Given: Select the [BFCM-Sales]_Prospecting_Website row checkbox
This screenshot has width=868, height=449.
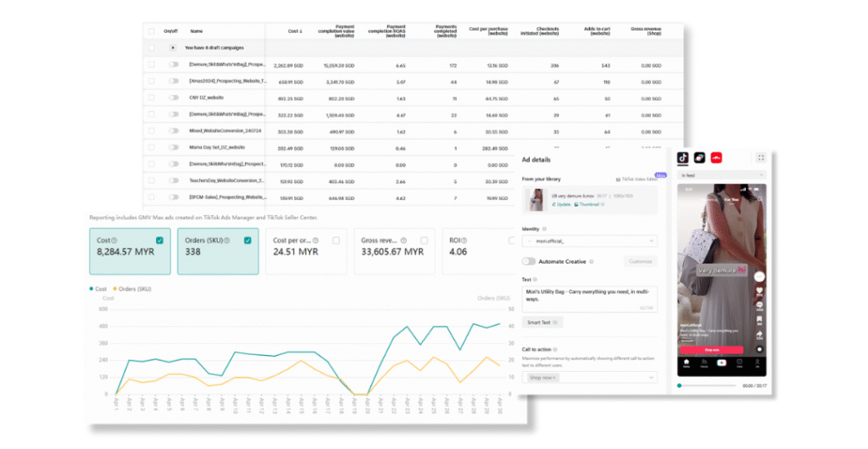Looking at the screenshot, I should pyautogui.click(x=151, y=197).
